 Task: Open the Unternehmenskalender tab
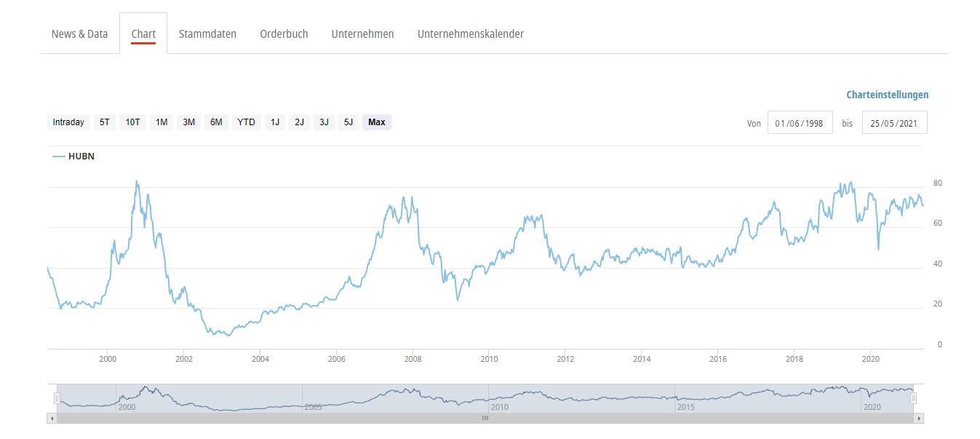(470, 34)
